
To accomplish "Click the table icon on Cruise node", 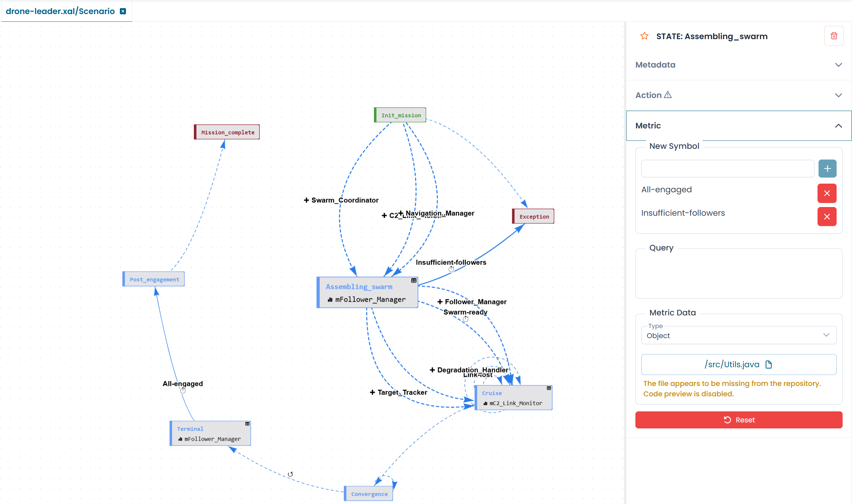I will click(548, 388).
